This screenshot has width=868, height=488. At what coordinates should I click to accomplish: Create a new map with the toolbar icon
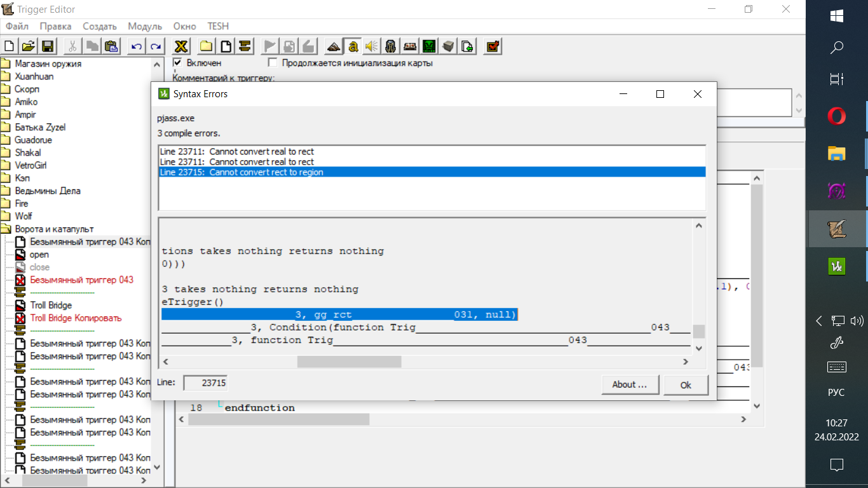point(10,46)
